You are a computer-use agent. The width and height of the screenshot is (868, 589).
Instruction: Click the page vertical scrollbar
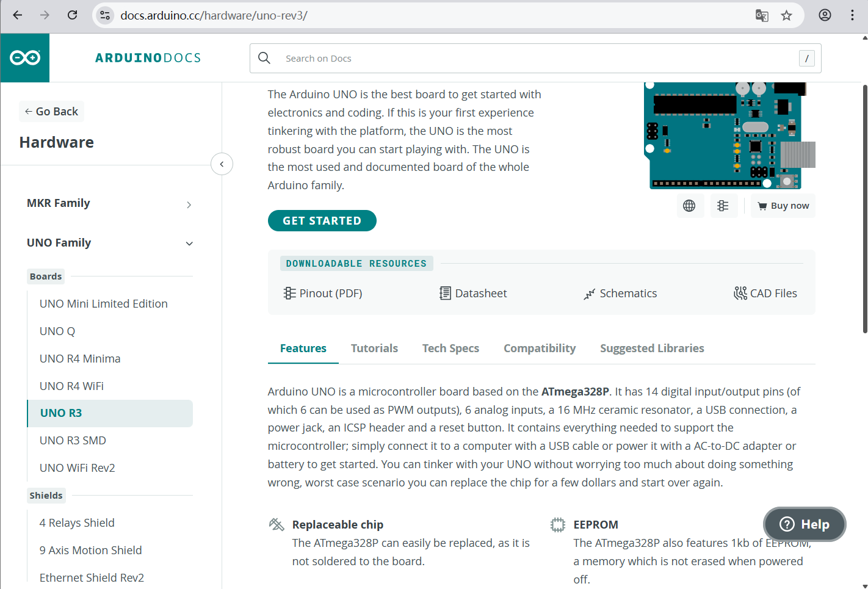864,209
